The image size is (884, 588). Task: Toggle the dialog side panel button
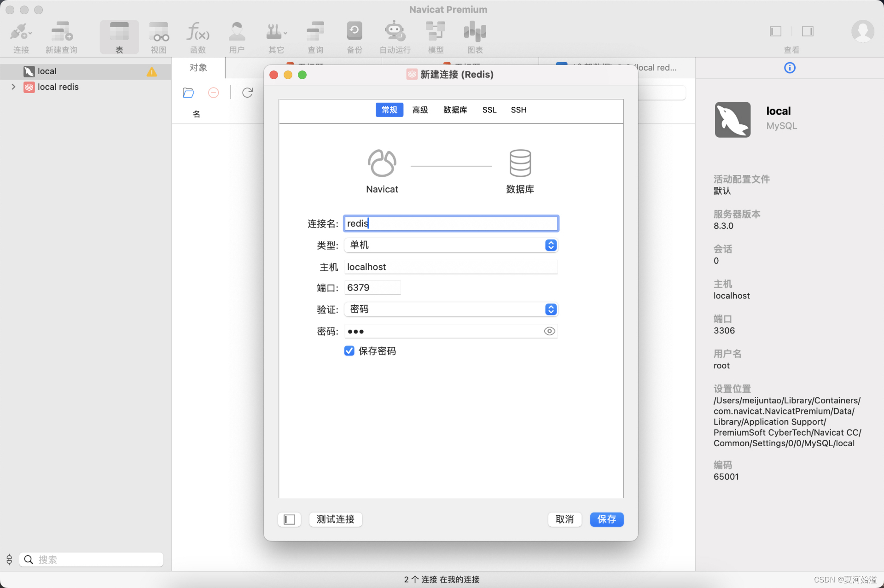pos(290,519)
